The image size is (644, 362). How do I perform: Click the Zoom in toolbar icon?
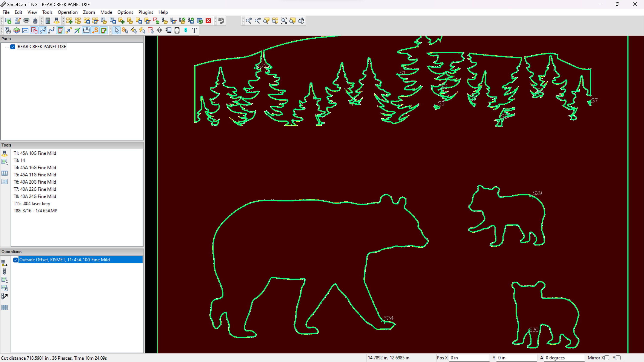point(249,21)
